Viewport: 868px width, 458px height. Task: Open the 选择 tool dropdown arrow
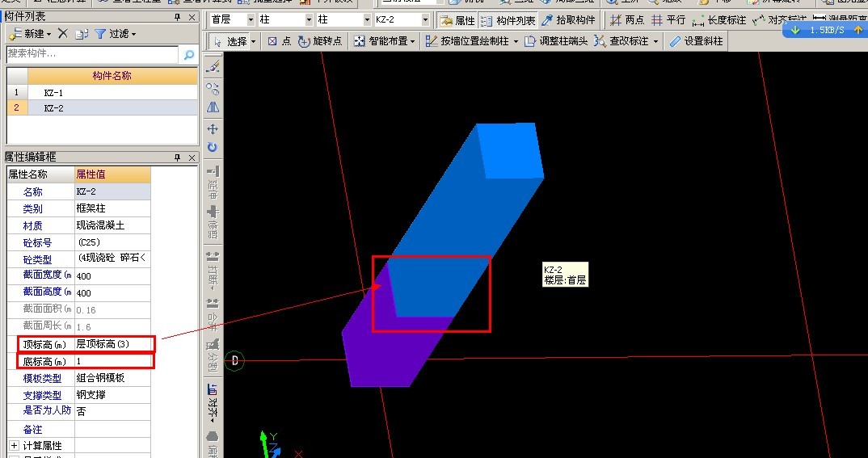(x=254, y=41)
